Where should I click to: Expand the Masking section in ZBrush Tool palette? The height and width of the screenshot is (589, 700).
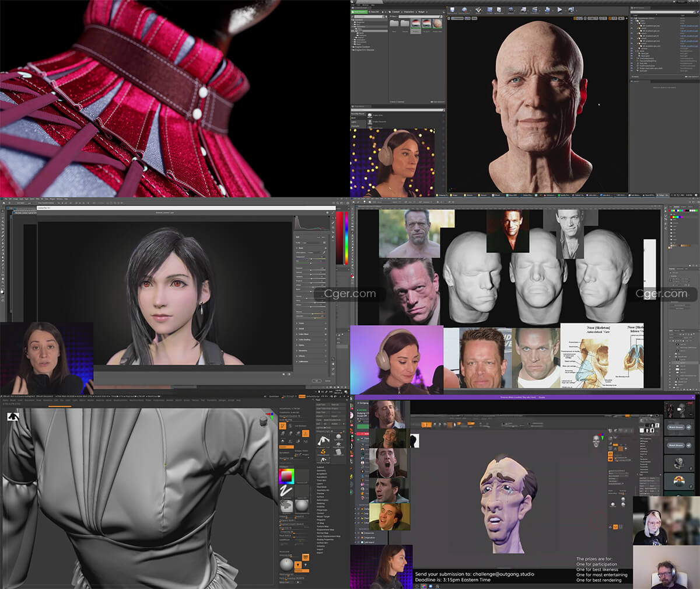click(x=321, y=503)
